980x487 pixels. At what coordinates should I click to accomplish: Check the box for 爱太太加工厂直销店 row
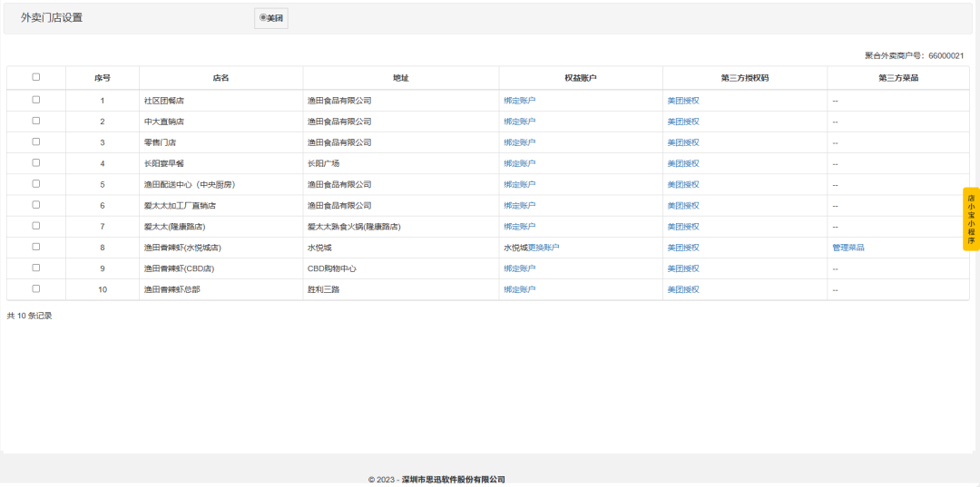pyautogui.click(x=35, y=205)
